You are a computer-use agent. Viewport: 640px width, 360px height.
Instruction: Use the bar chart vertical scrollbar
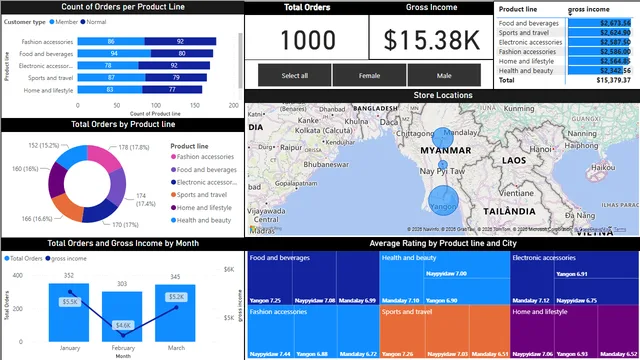(240, 60)
